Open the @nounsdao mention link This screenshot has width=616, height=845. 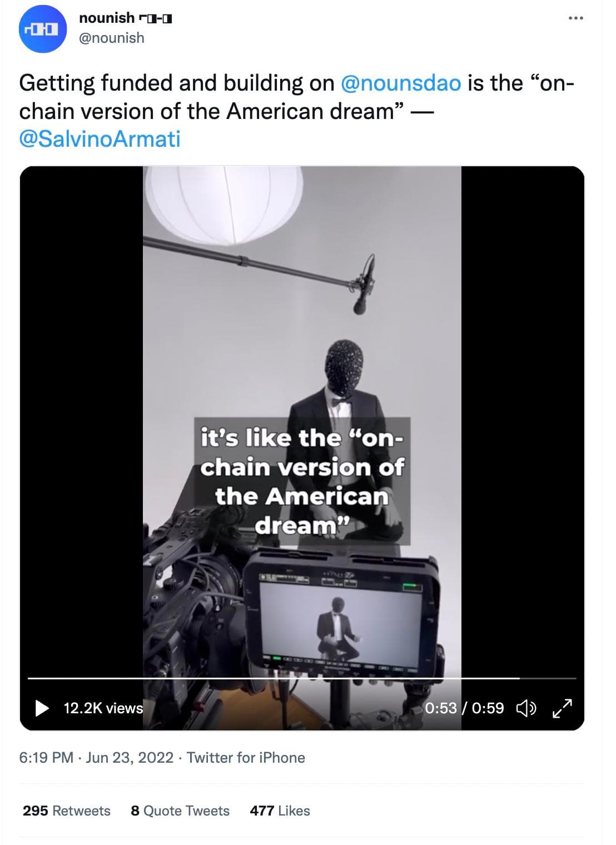[400, 83]
